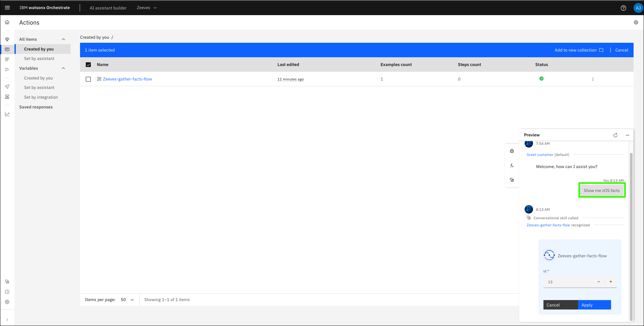644x326 pixels.
Task: Click the AJ user avatar
Action: 638,8
